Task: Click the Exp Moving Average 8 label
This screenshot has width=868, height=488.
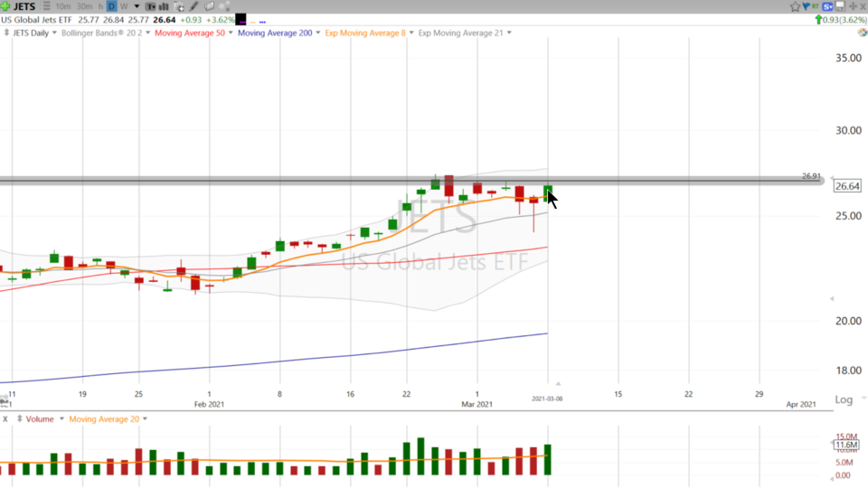Action: click(x=365, y=33)
